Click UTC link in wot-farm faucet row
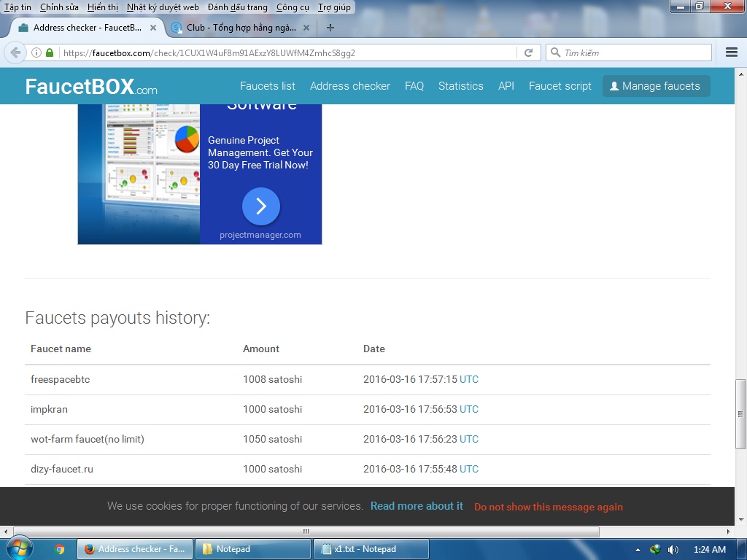This screenshot has height=560, width=747. click(x=469, y=440)
